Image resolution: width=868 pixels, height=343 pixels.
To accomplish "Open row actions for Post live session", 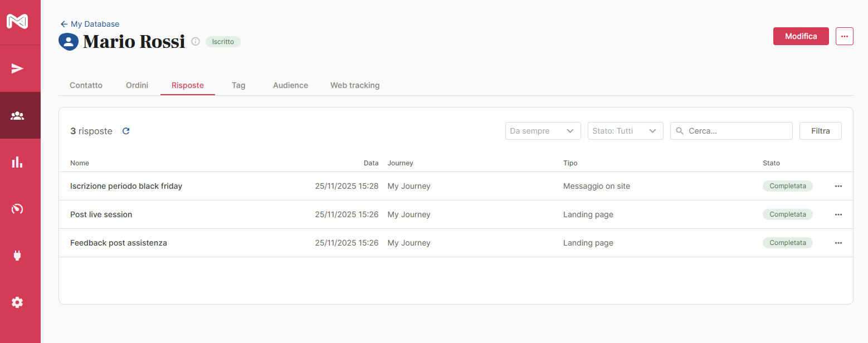I will tap(838, 214).
